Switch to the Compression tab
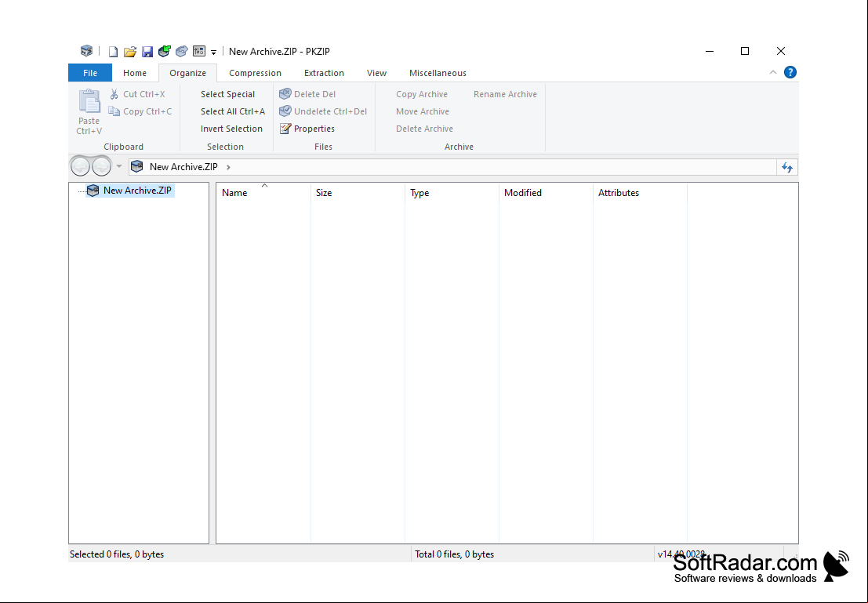 pyautogui.click(x=255, y=73)
